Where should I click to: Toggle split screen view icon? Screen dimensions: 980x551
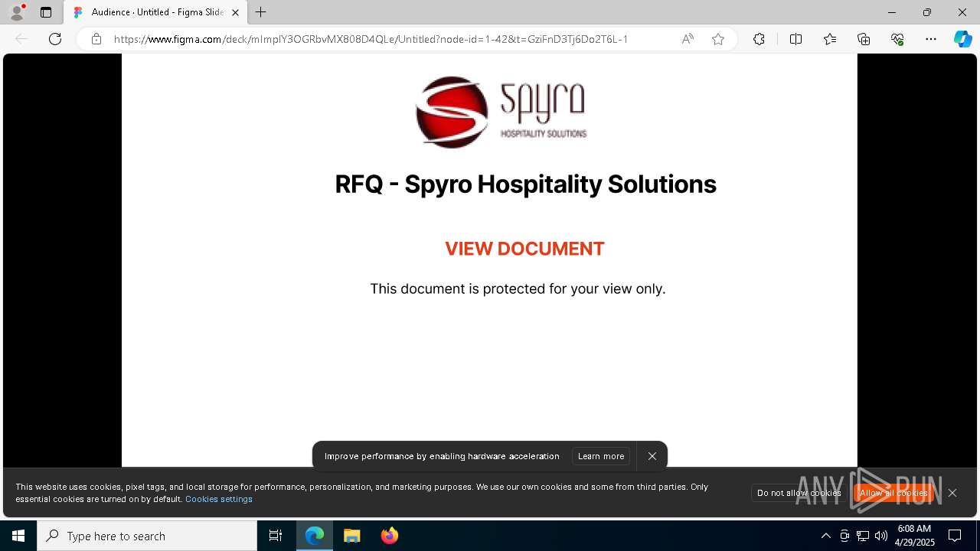(795, 39)
